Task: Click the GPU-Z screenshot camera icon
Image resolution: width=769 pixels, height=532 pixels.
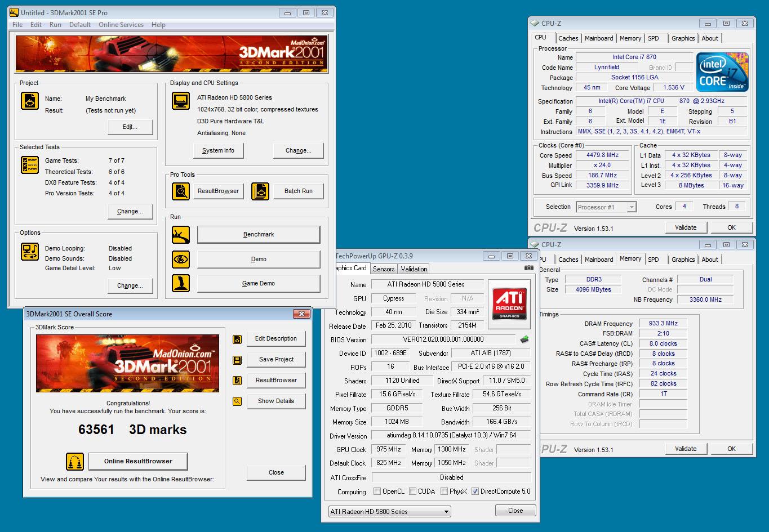Action: tap(528, 269)
